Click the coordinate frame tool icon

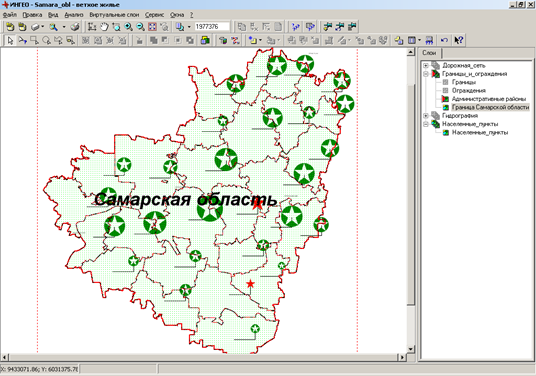point(92,27)
